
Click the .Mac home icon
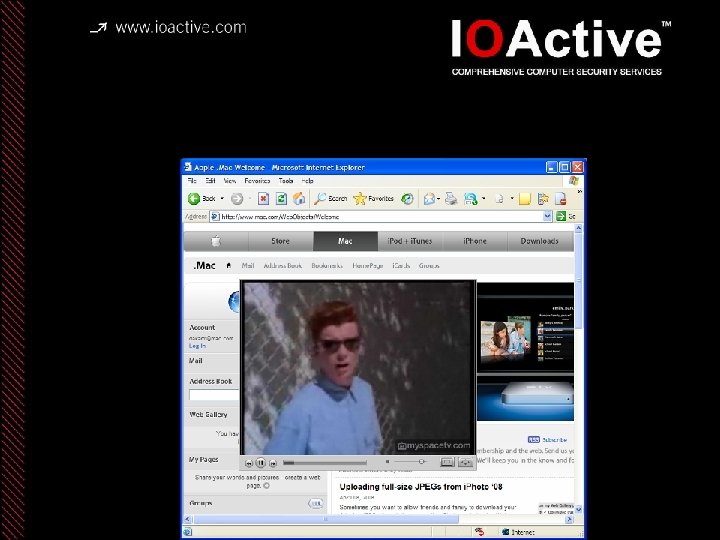pos(229,265)
